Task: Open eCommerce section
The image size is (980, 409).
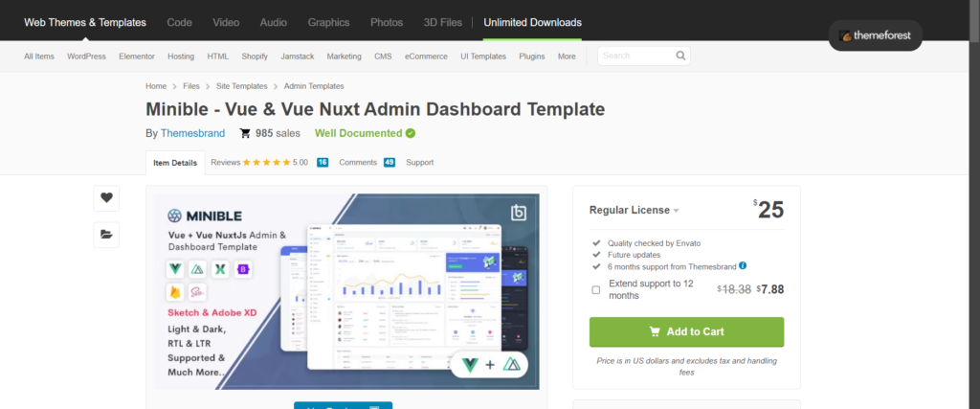Action: coord(426,57)
